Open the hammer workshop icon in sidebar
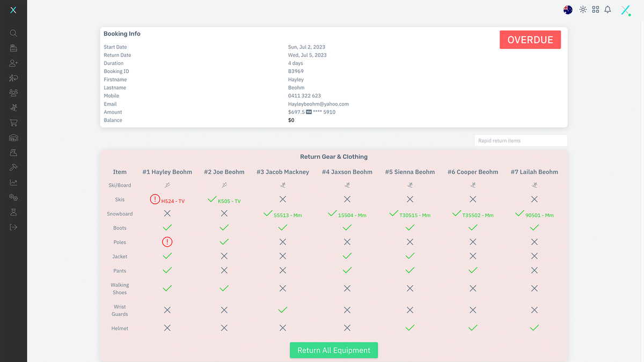 pos(13,167)
